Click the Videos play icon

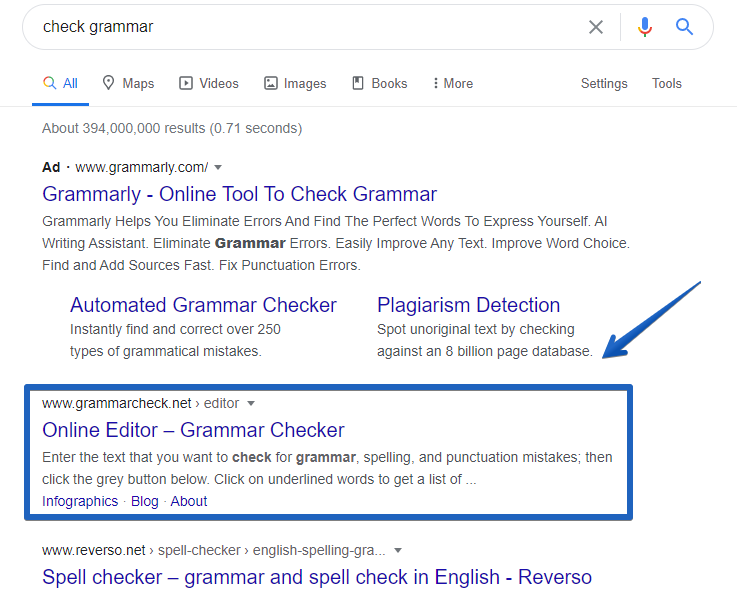point(186,83)
